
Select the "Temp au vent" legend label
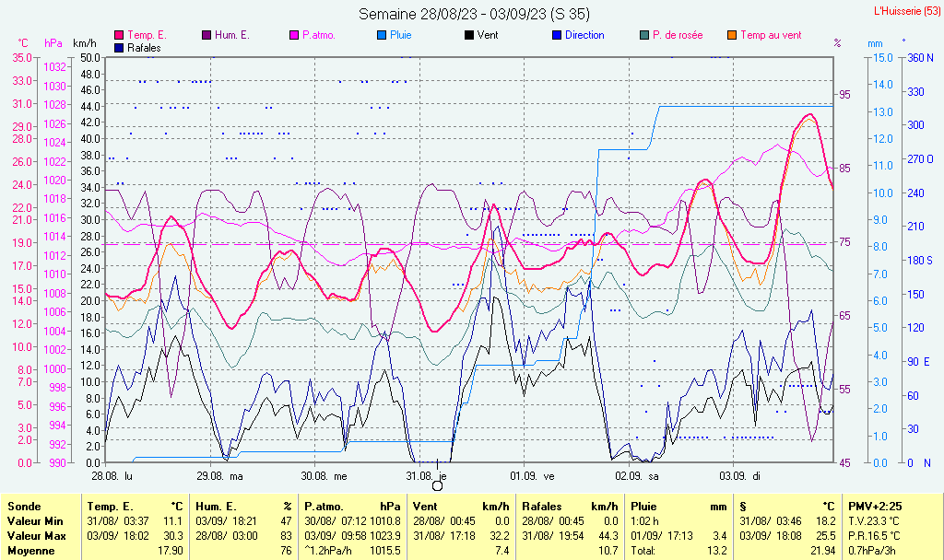point(772,36)
